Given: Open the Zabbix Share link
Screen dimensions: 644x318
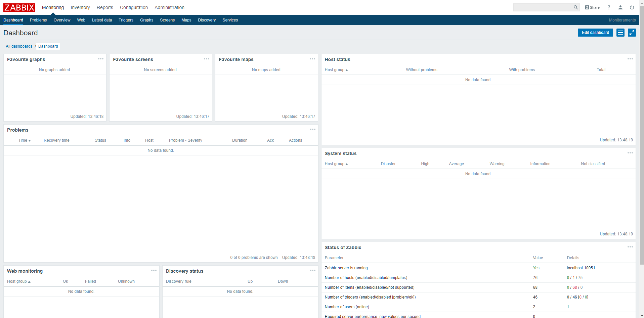Looking at the screenshot, I should click(592, 7).
